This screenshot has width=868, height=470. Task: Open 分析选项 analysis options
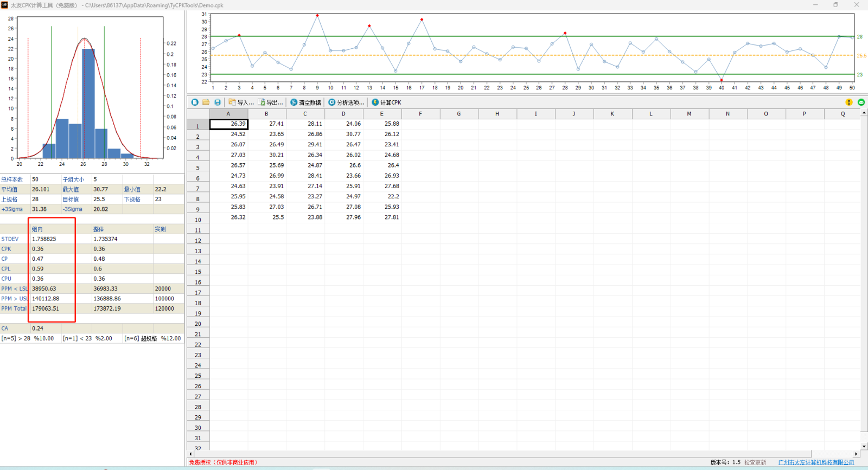[x=346, y=102]
